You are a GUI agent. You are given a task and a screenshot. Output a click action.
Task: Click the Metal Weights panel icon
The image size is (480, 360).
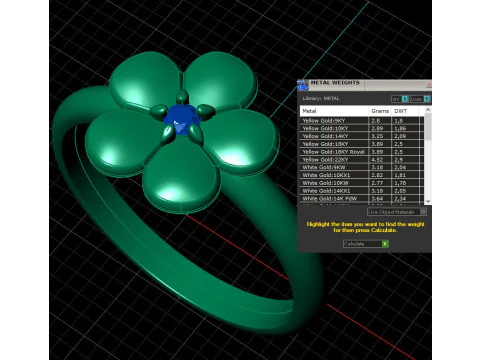pos(303,85)
